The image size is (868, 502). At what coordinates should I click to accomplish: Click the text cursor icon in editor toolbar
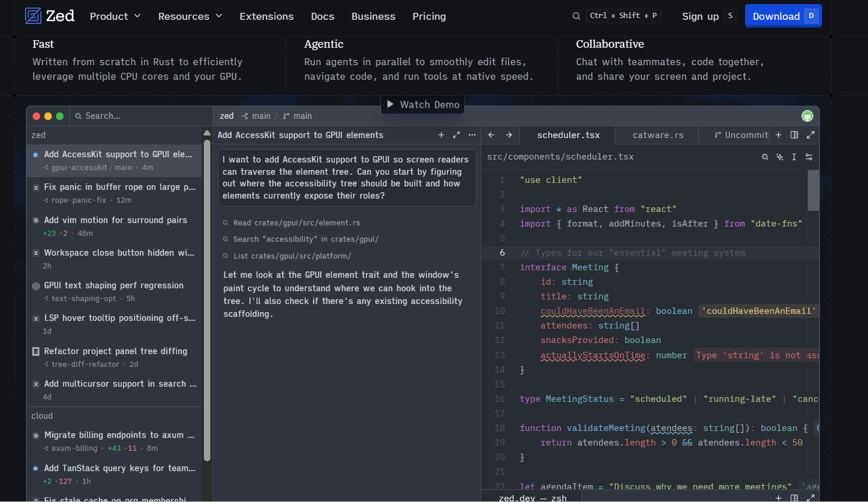[794, 157]
